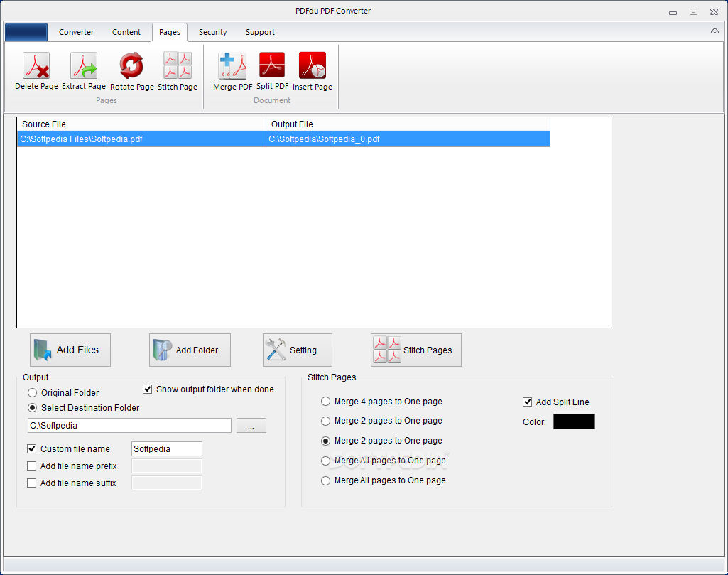Select the Delete Page tool
Screen dimensions: 728x575
36,71
